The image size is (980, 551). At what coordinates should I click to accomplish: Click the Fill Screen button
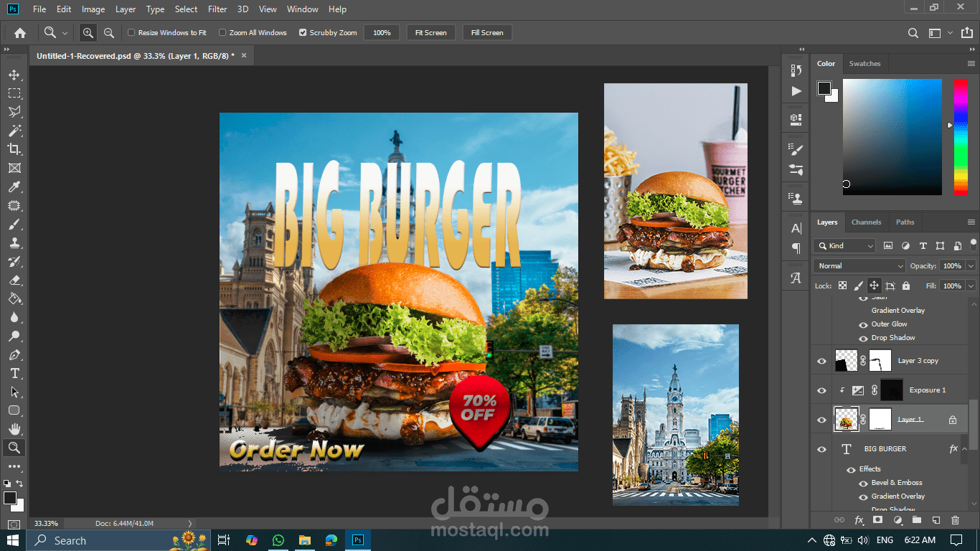(x=487, y=32)
